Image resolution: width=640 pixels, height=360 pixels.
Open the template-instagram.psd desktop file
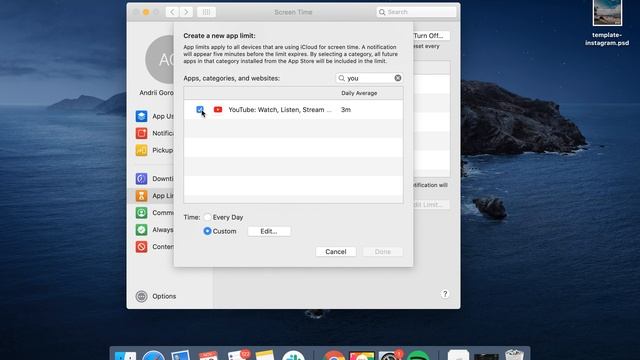point(607,23)
